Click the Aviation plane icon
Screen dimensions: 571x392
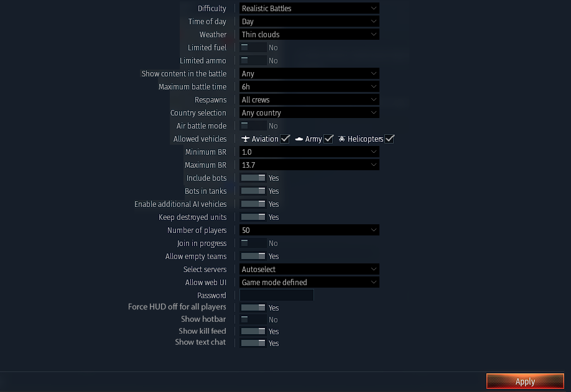tap(246, 139)
